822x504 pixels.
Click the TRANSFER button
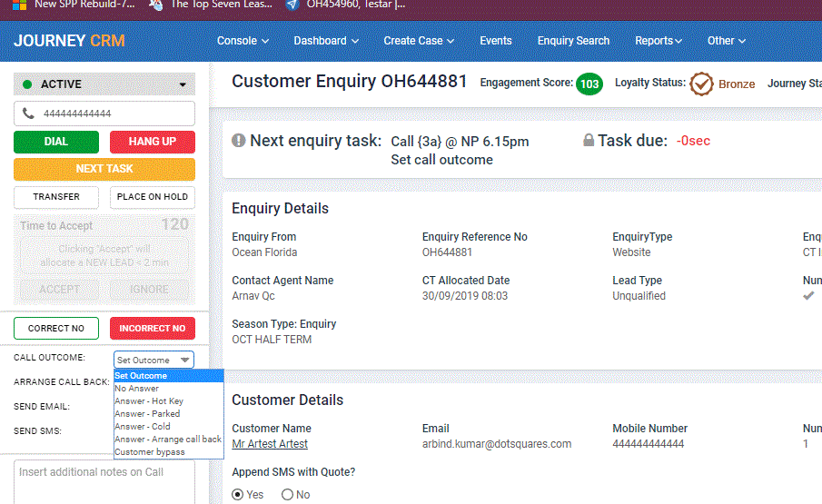pyautogui.click(x=56, y=197)
